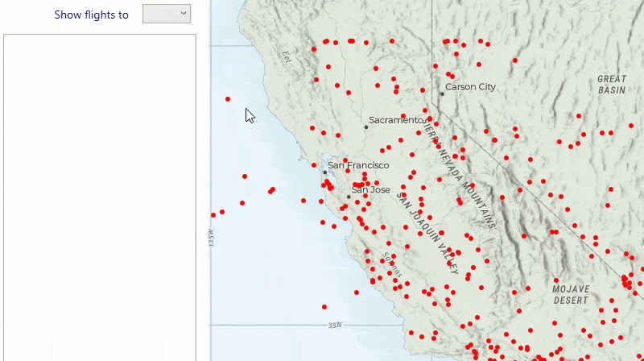Open the 'Show flights to' dropdown
The image size is (644, 361).
click(x=167, y=14)
